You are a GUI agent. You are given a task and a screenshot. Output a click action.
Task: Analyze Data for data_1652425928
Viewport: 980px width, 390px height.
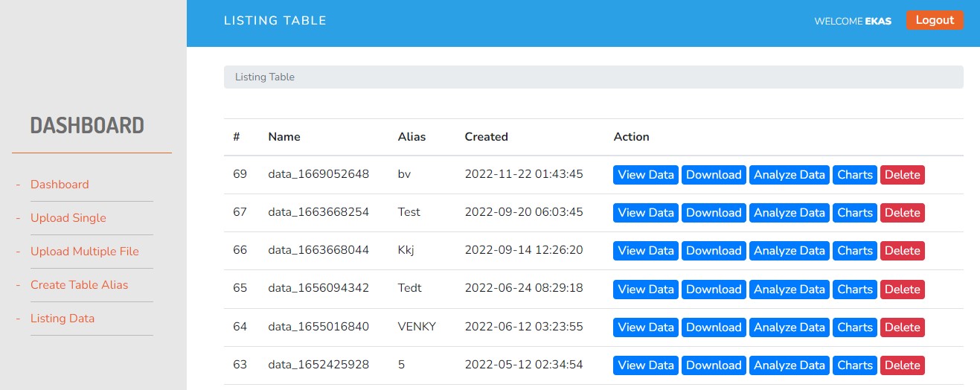click(790, 365)
